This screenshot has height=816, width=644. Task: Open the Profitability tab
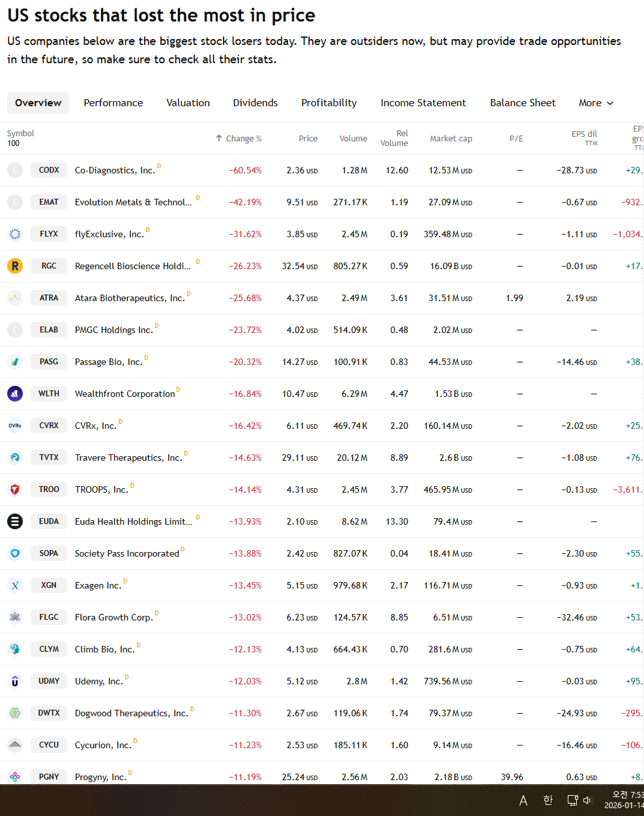pyautogui.click(x=329, y=103)
